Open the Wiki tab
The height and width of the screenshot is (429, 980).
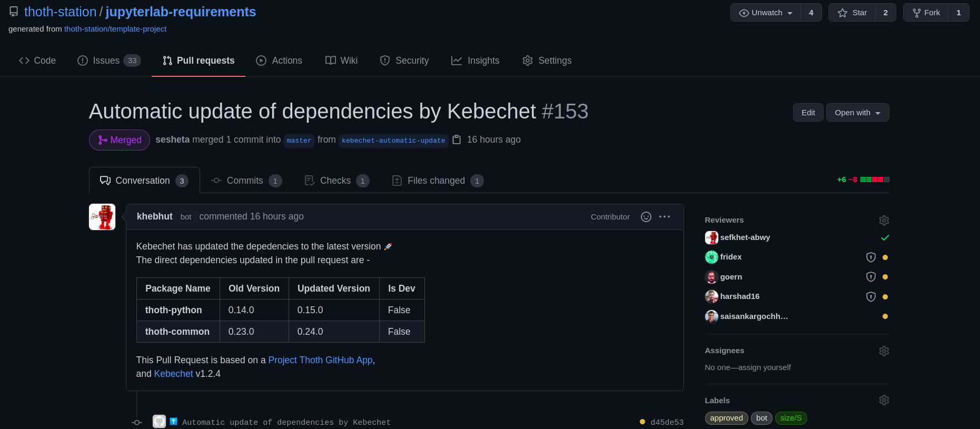[341, 61]
